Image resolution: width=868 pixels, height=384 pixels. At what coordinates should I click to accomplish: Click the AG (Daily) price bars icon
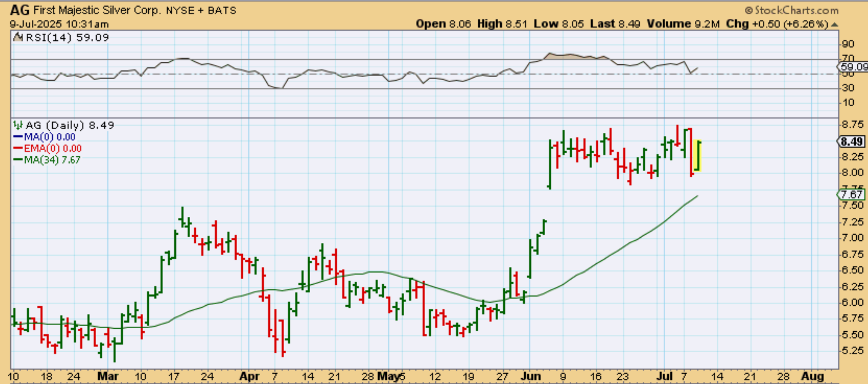pos(18,125)
